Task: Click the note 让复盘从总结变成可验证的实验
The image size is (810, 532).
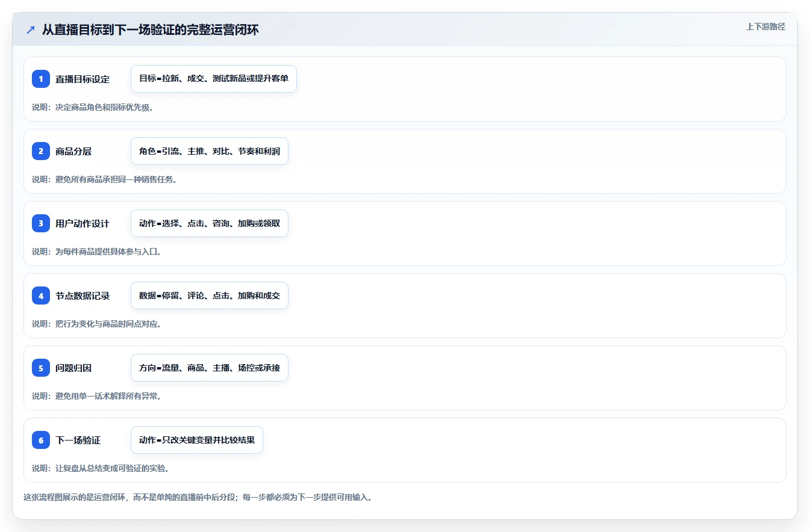Action: [x=101, y=468]
